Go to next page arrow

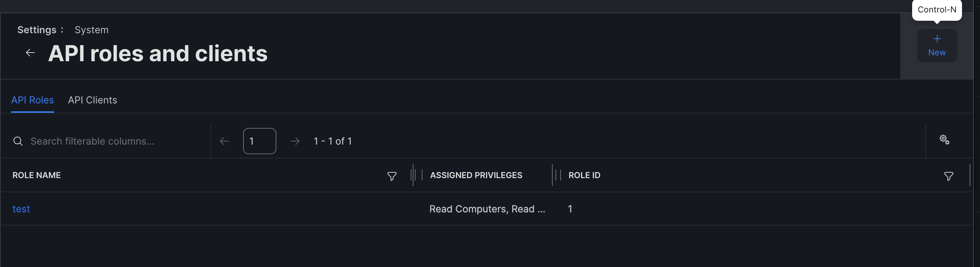pos(295,141)
